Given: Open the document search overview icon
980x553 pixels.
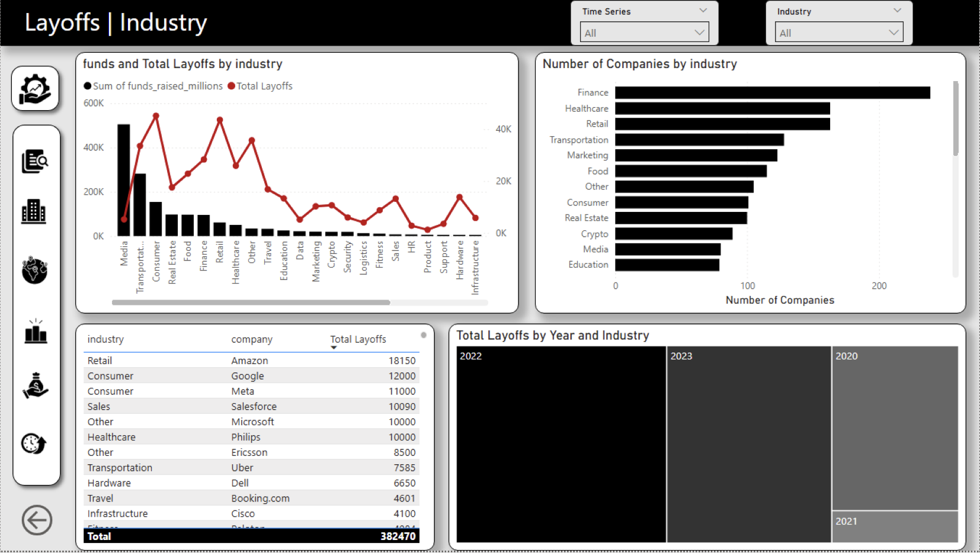Looking at the screenshot, I should point(35,161).
